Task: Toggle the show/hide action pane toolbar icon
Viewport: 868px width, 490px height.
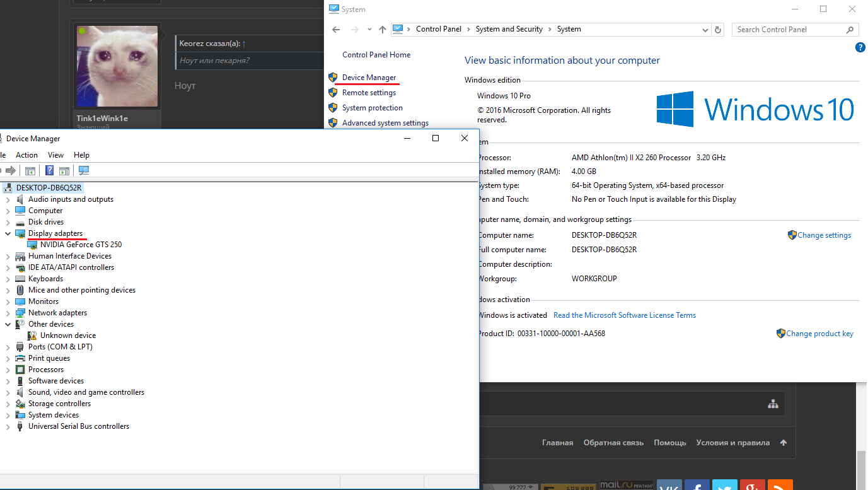Action: 64,170
